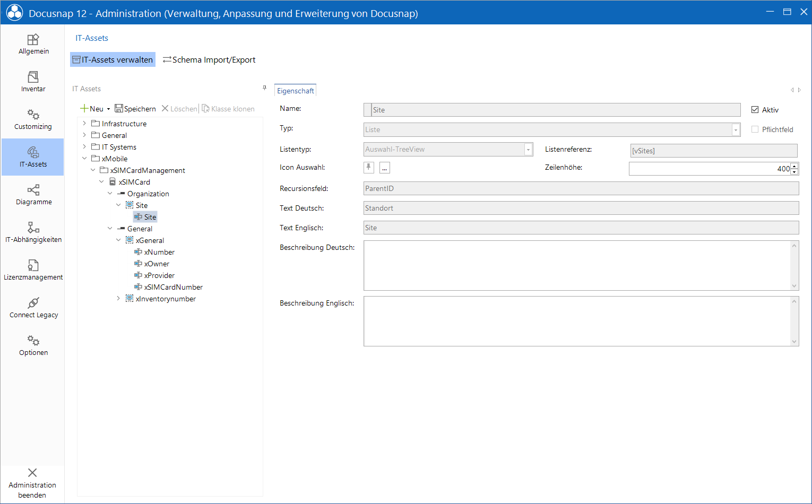Open the Typ dropdown

coord(736,129)
